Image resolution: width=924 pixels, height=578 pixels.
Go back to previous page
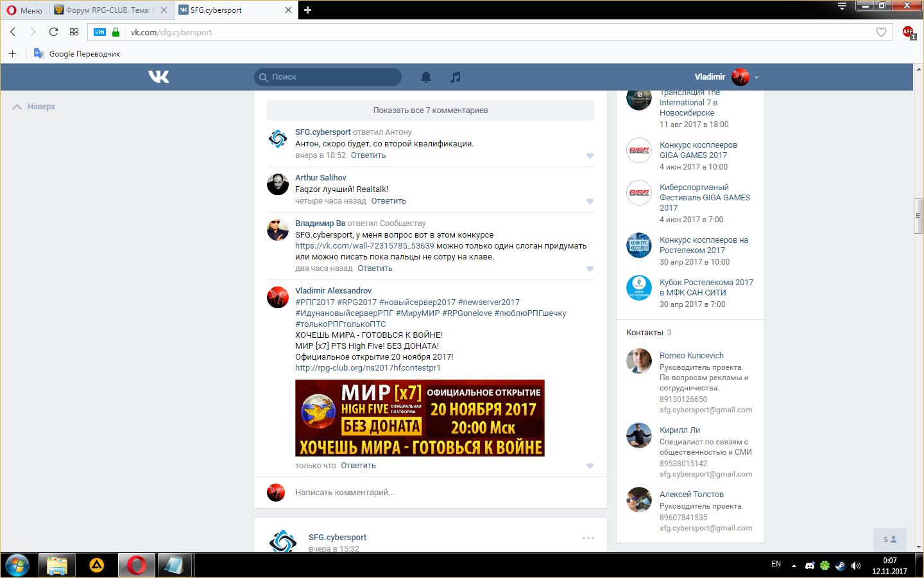(x=13, y=32)
